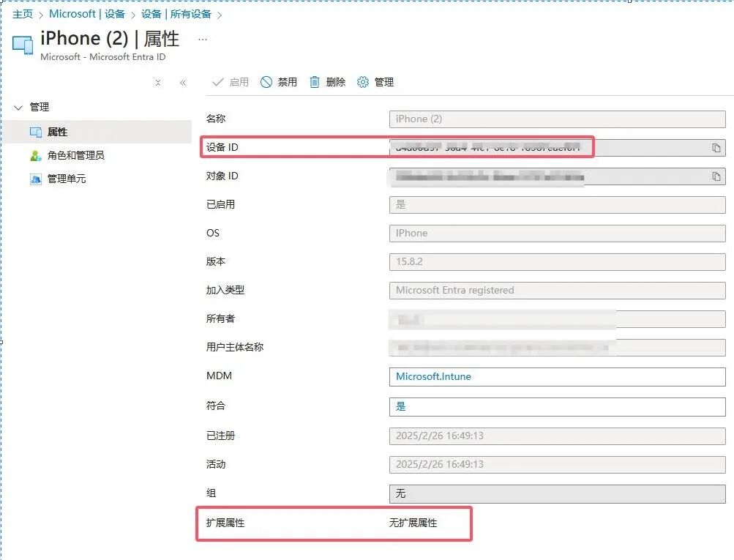
Task: Open 角色和管理员 menu item
Action: coord(76,155)
